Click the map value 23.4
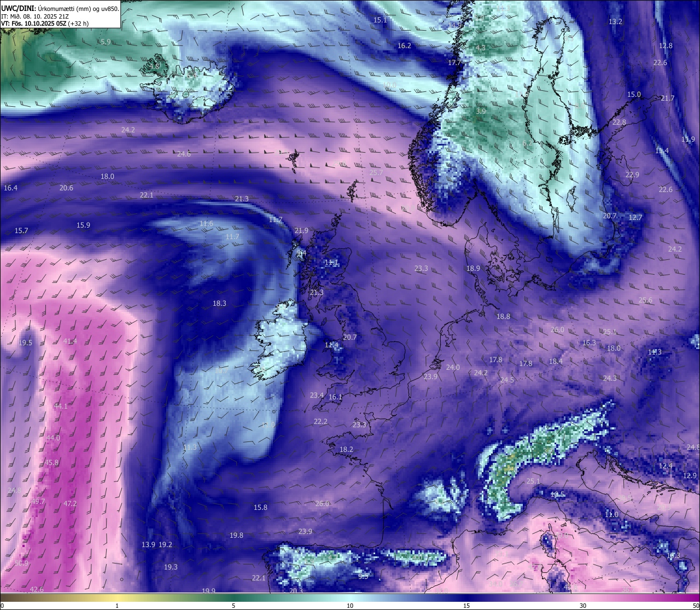 (317, 395)
